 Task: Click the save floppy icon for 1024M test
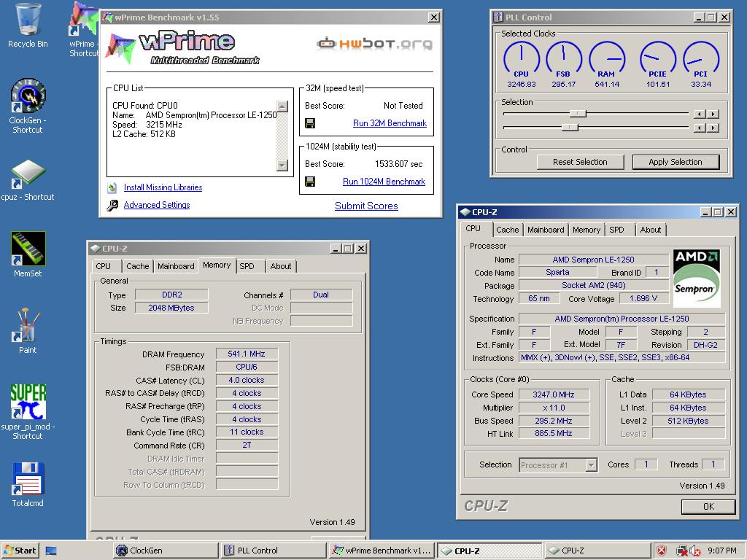[x=310, y=182]
